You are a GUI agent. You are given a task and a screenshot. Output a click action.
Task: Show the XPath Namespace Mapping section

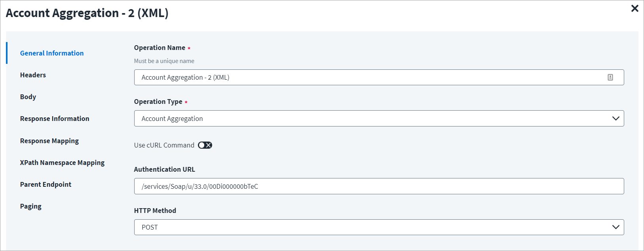[x=62, y=163]
